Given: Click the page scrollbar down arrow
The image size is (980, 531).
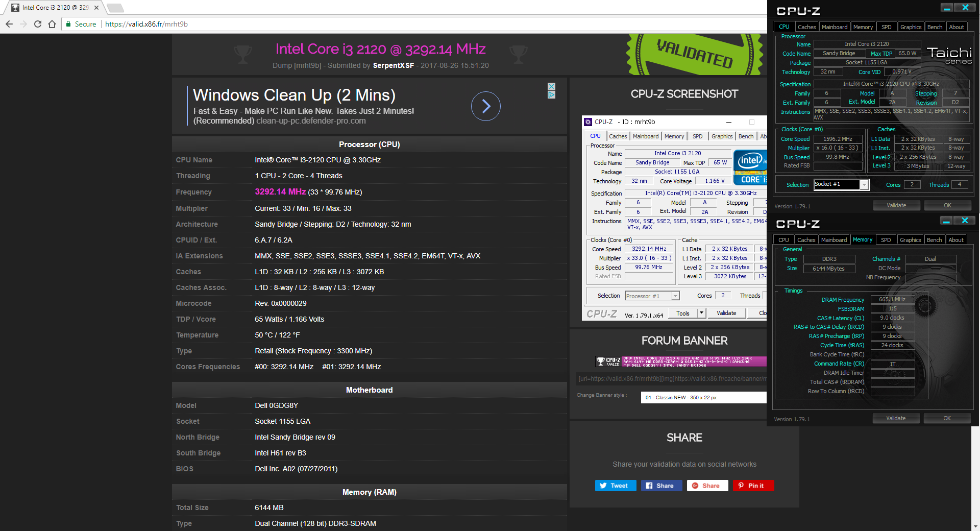Looking at the screenshot, I should 975,526.
